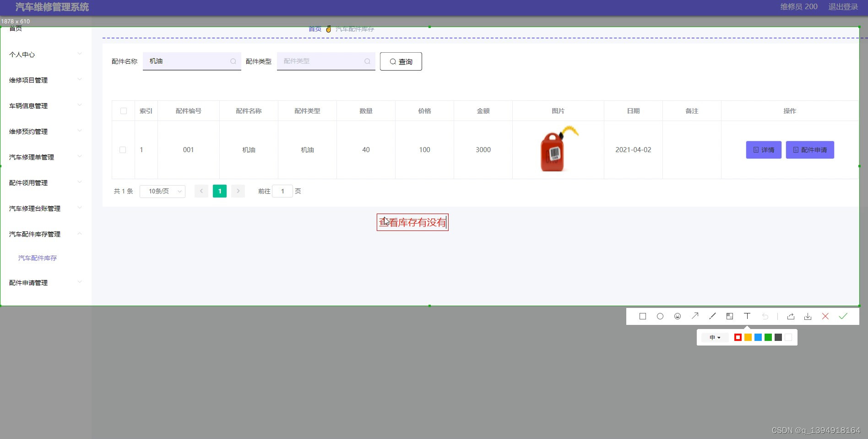Pick the green annotation color swatch
Viewport: 868px width, 439px height.
[768, 337]
